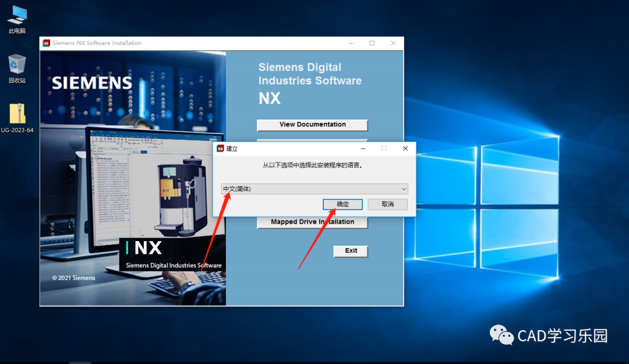Click the NX icon in Siemens NX installation title bar
Screen dimensions: 629x364
[47, 43]
